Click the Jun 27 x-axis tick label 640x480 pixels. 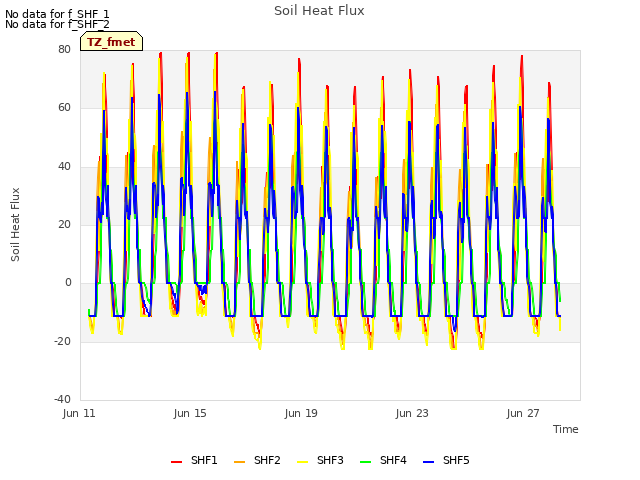point(523,413)
